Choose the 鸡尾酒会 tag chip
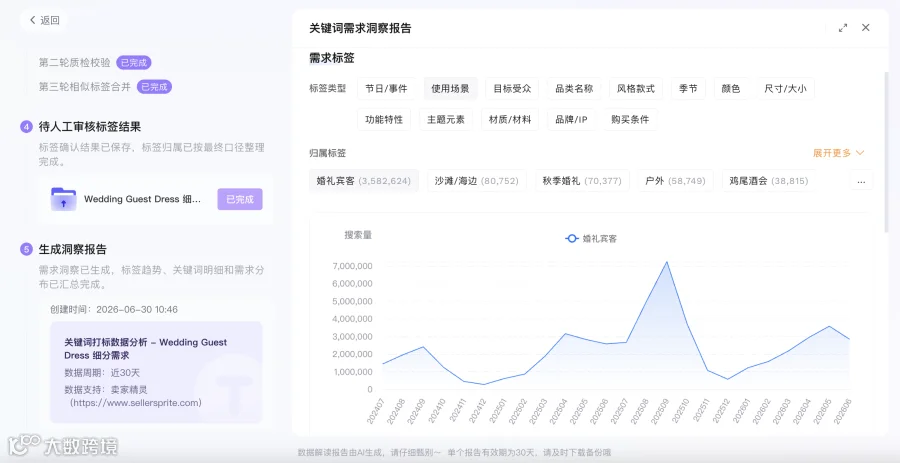The height and width of the screenshot is (463, 900). [x=769, y=181]
